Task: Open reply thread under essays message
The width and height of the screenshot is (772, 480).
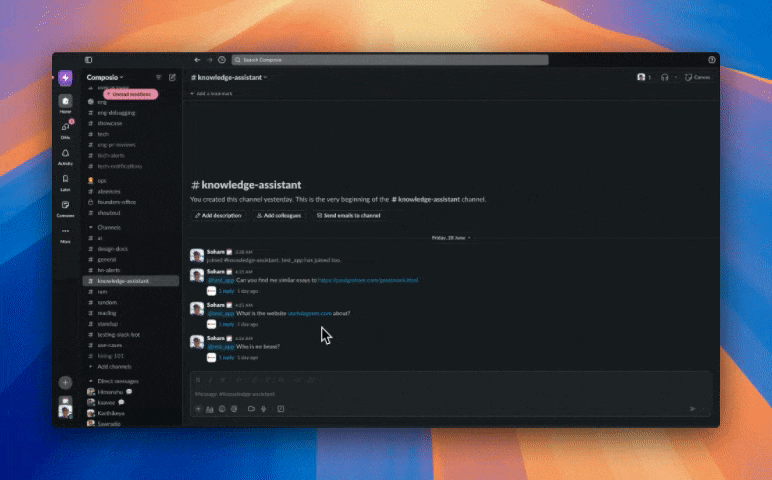Action: (x=226, y=291)
